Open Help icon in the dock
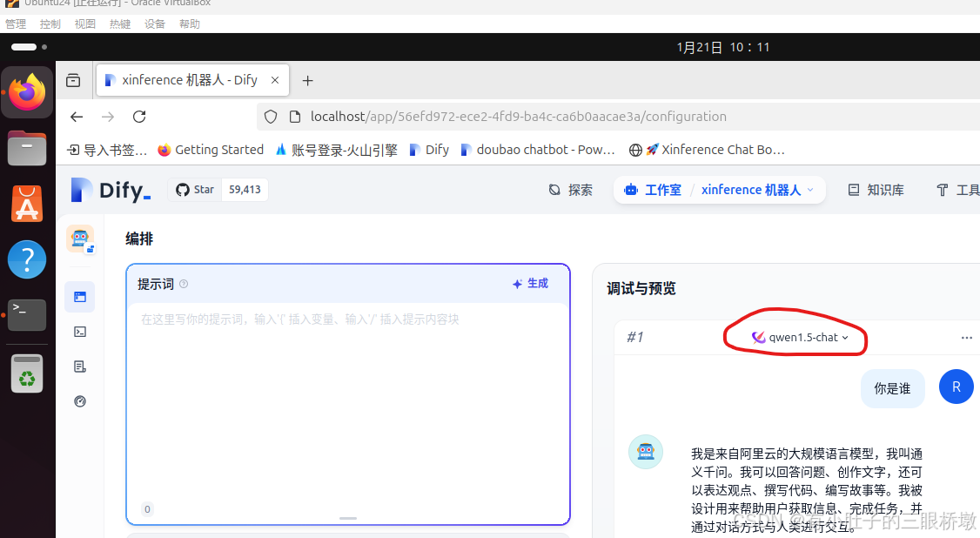Viewport: 980px width, 538px height. coord(27,259)
